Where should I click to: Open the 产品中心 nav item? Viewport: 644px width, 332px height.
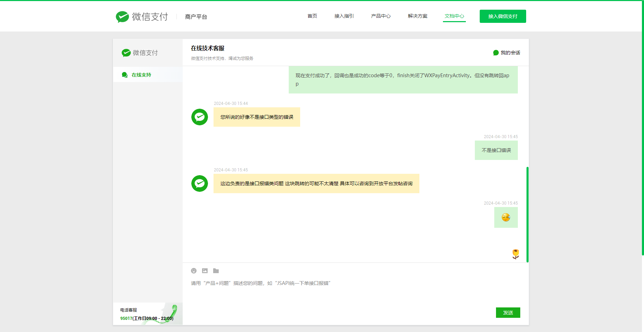tap(381, 16)
